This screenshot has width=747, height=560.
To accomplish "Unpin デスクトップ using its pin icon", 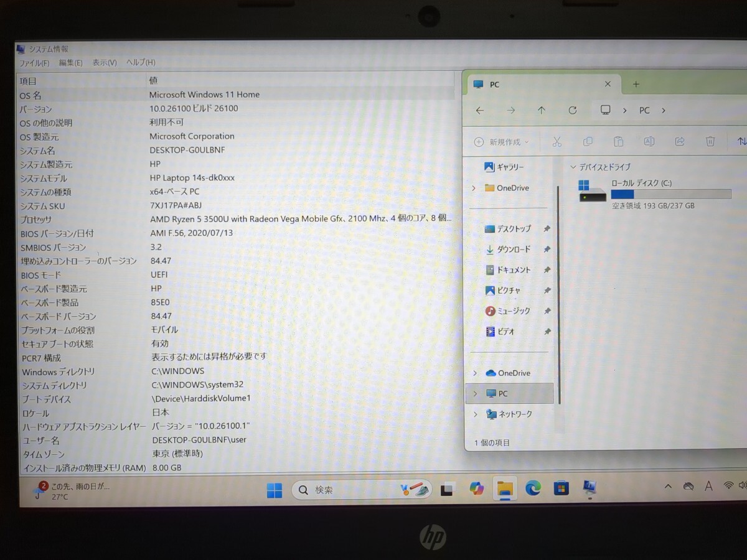I will (x=547, y=229).
